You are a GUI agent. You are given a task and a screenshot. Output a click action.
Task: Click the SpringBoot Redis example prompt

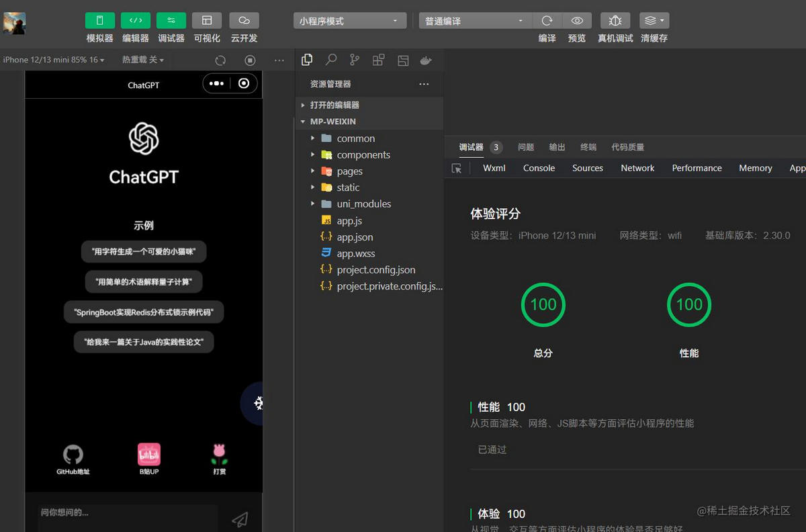[x=144, y=312]
